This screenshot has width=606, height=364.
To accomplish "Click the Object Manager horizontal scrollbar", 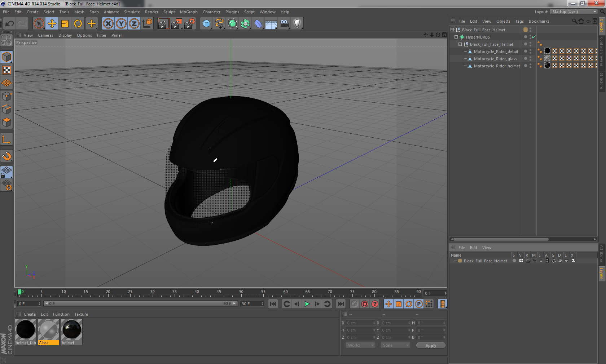I will [x=501, y=239].
